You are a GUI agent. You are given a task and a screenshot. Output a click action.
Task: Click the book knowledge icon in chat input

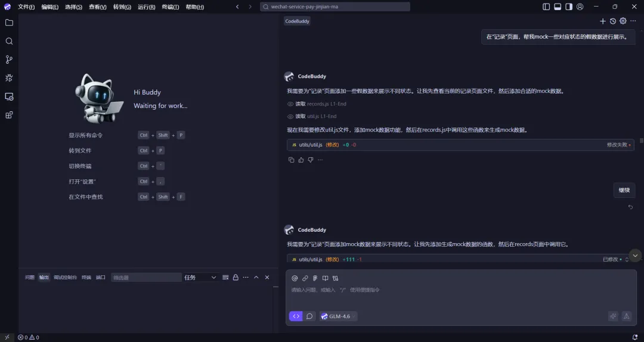[326, 278]
